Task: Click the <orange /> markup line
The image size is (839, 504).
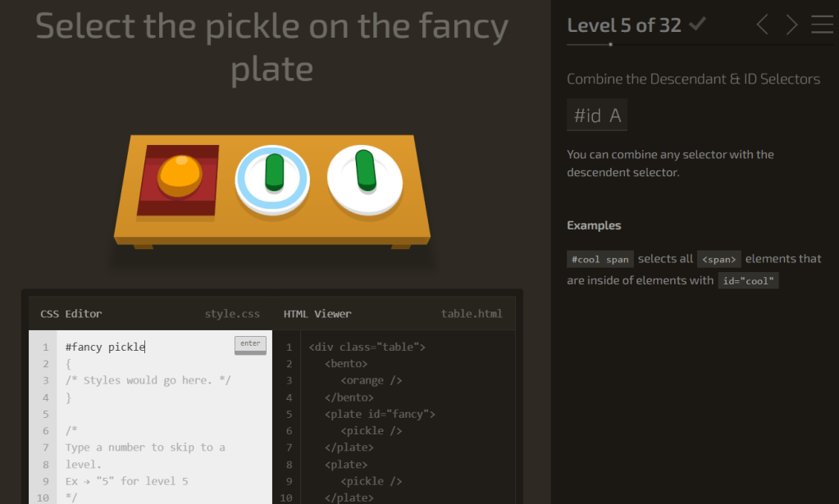Action: [x=371, y=380]
